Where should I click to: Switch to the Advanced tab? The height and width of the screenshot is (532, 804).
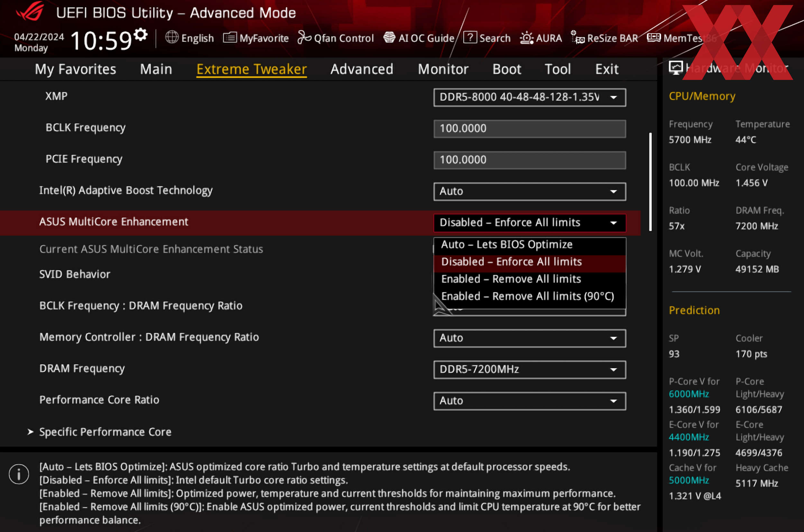362,69
